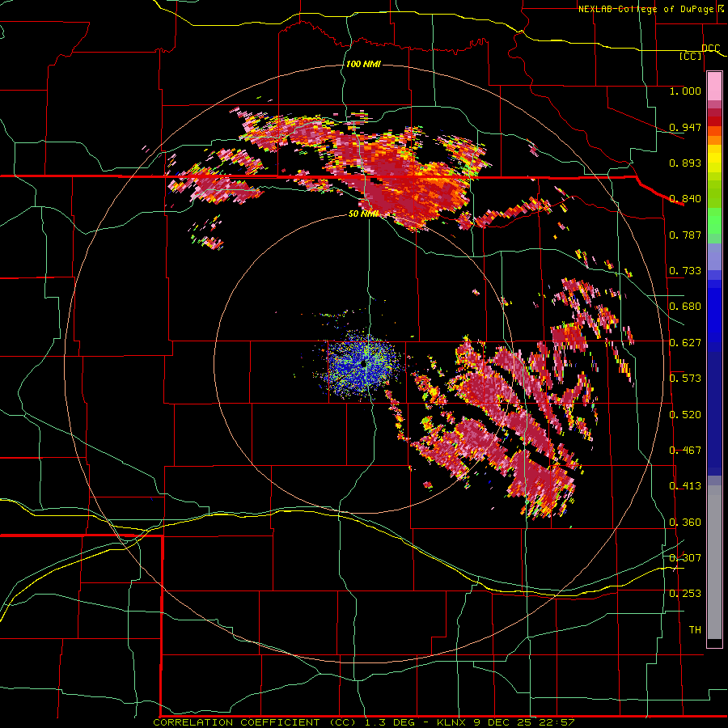Click the 0.947 scale value

pos(685,127)
